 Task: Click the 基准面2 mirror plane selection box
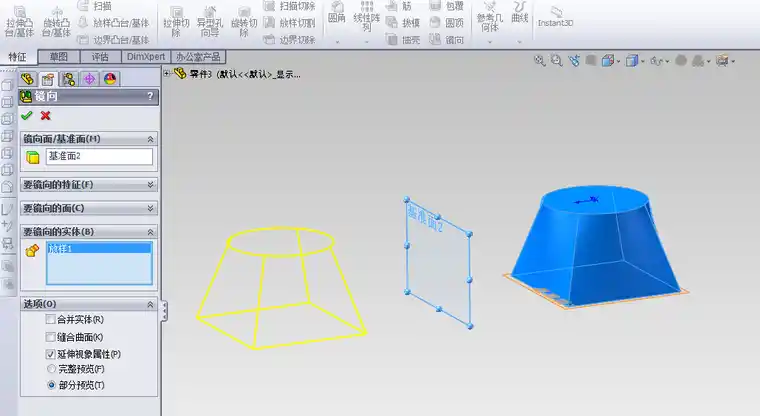[x=99, y=157]
